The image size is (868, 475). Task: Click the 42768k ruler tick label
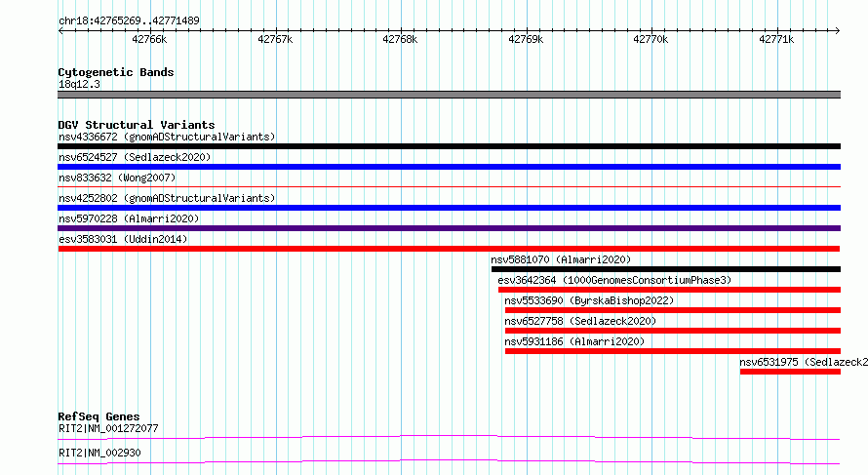[x=400, y=39]
